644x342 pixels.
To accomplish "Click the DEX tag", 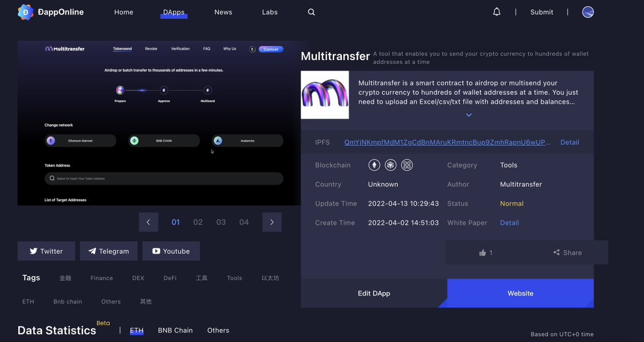I will (138, 278).
